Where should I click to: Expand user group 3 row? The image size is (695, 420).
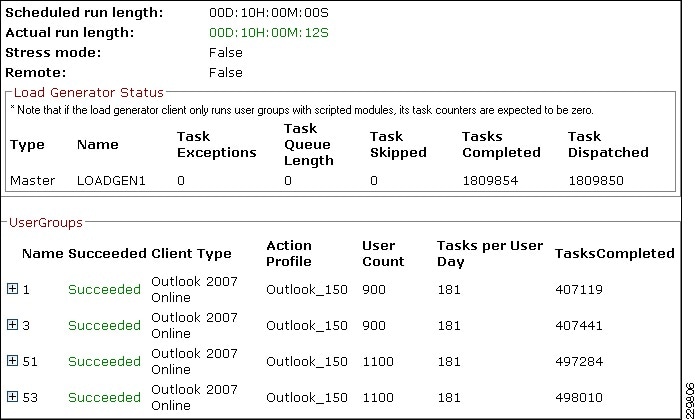[x=12, y=325]
